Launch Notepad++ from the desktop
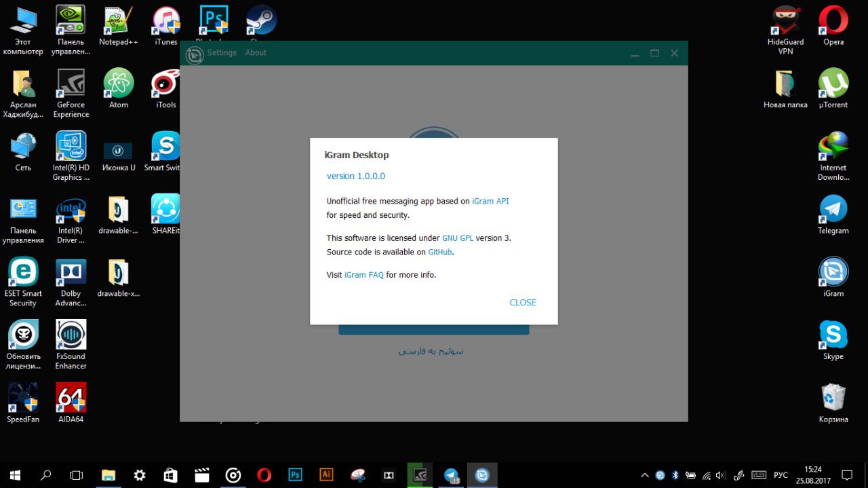 (x=119, y=26)
